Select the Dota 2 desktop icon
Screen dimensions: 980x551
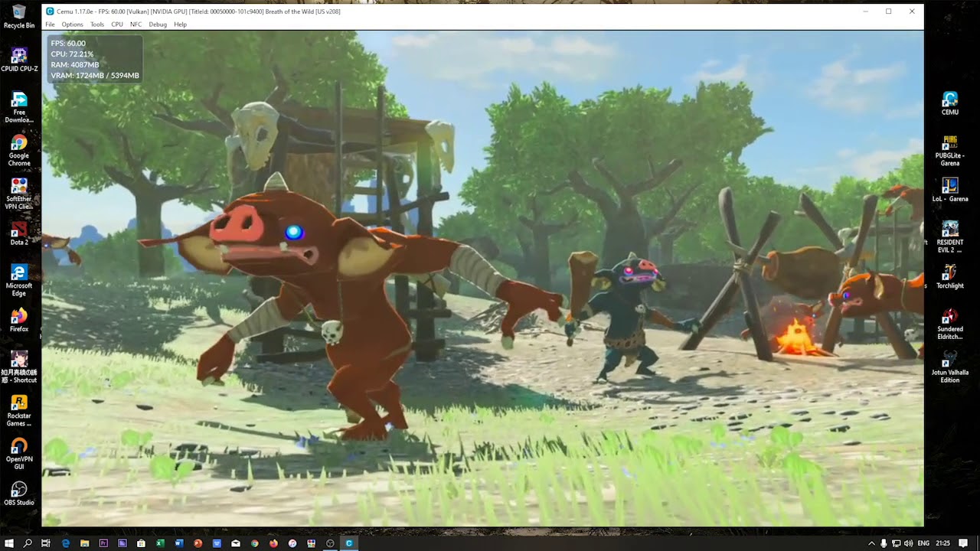pos(19,234)
